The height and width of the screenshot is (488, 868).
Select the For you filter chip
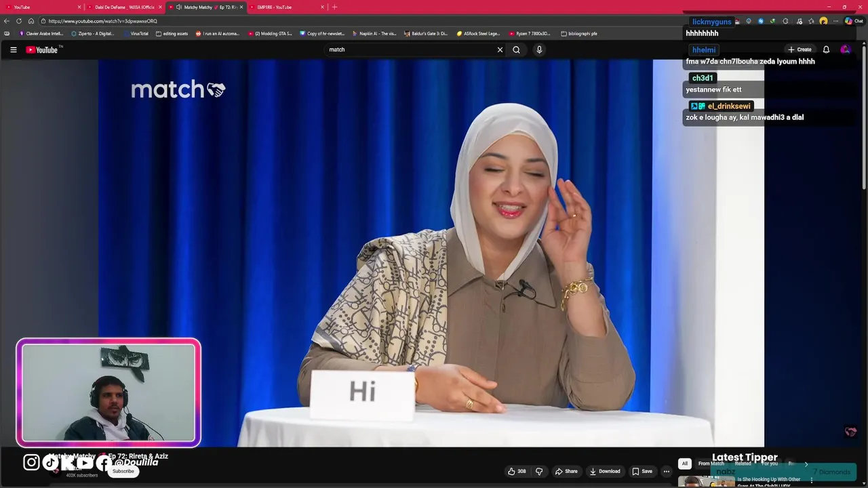pyautogui.click(x=770, y=464)
